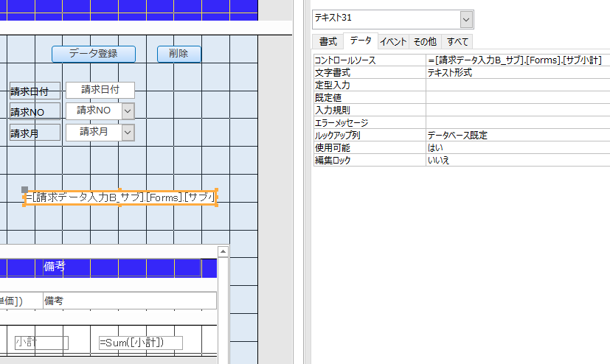Switch to the データ tab
Viewport: 610px width, 364px height.
(361, 41)
